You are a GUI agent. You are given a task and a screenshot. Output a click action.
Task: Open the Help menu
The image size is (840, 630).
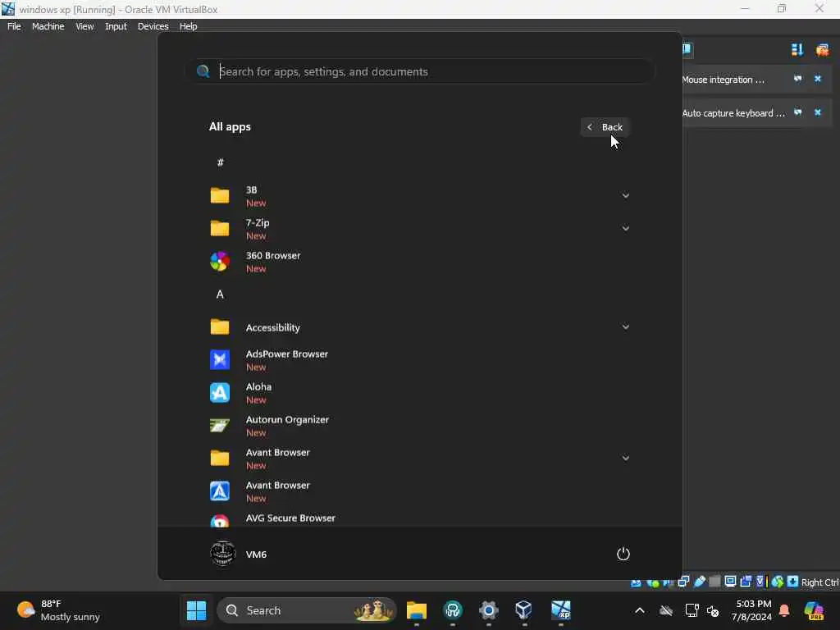click(x=188, y=26)
